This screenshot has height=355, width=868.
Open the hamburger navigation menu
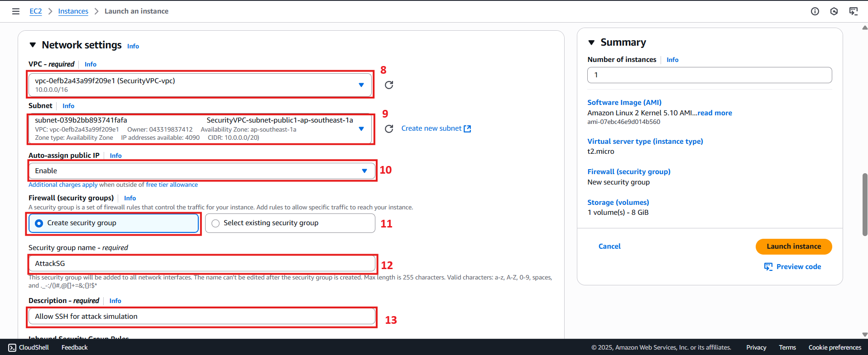coord(16,11)
